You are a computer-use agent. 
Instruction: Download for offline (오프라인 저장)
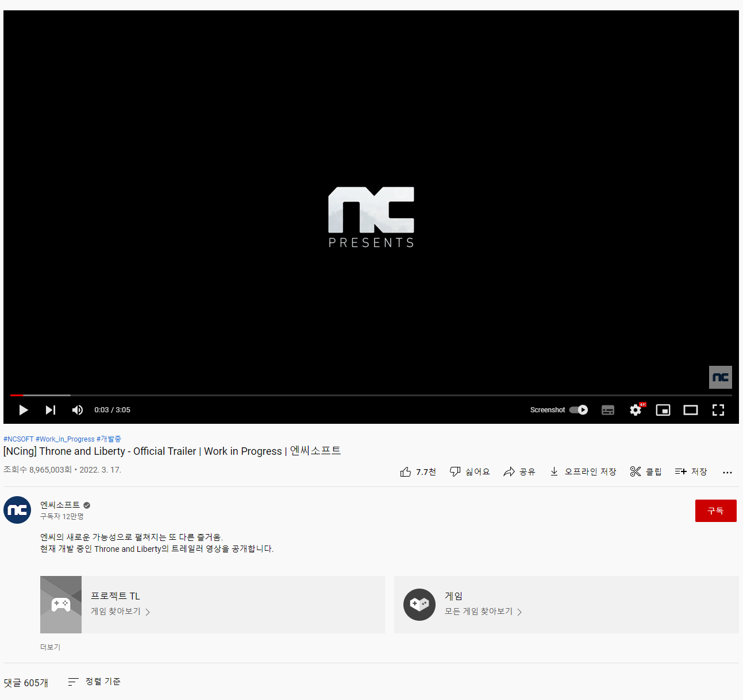pos(583,471)
